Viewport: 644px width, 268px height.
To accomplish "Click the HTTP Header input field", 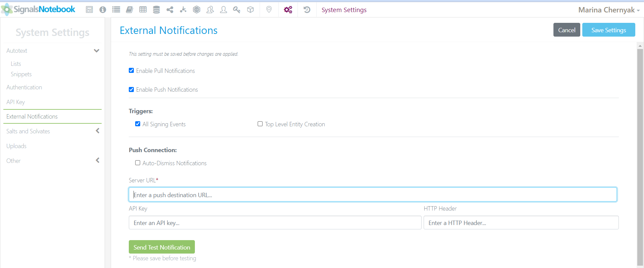I will point(521,223).
